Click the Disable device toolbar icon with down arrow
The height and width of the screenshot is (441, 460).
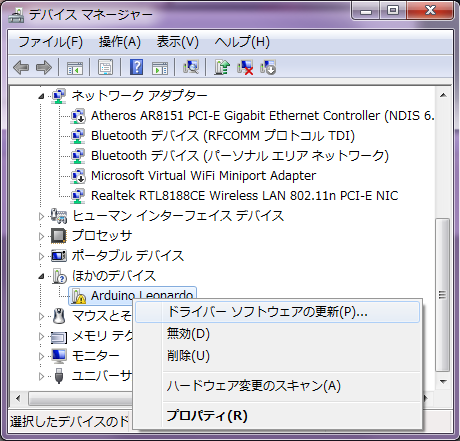(268, 67)
